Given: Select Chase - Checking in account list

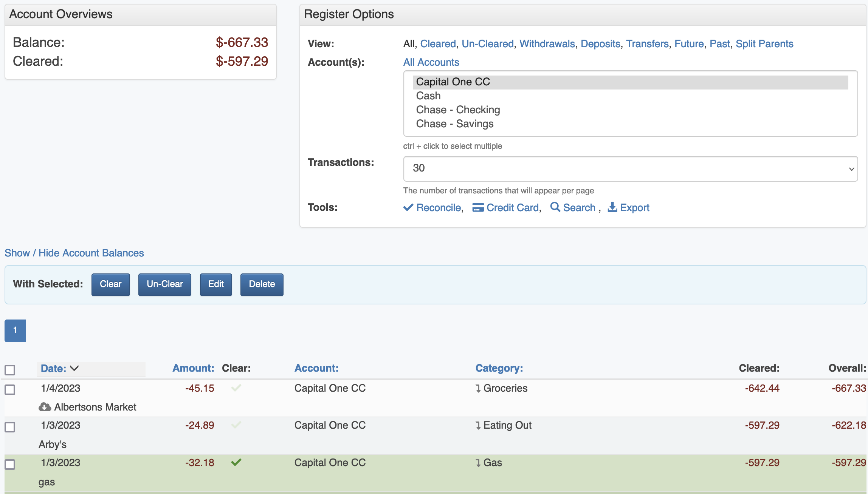Looking at the screenshot, I should pos(458,110).
